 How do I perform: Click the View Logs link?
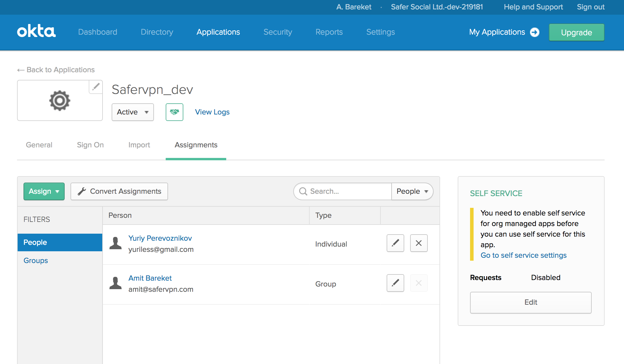click(x=212, y=112)
